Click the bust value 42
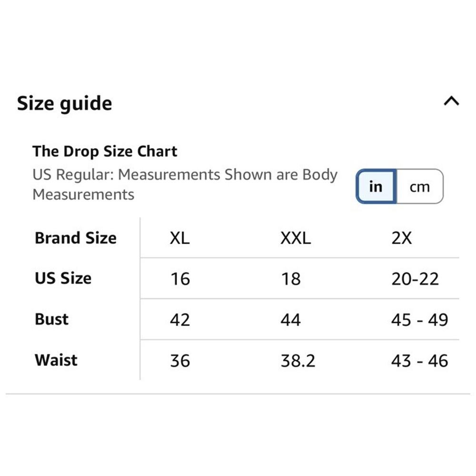This screenshot has height=476, width=476. 180,320
